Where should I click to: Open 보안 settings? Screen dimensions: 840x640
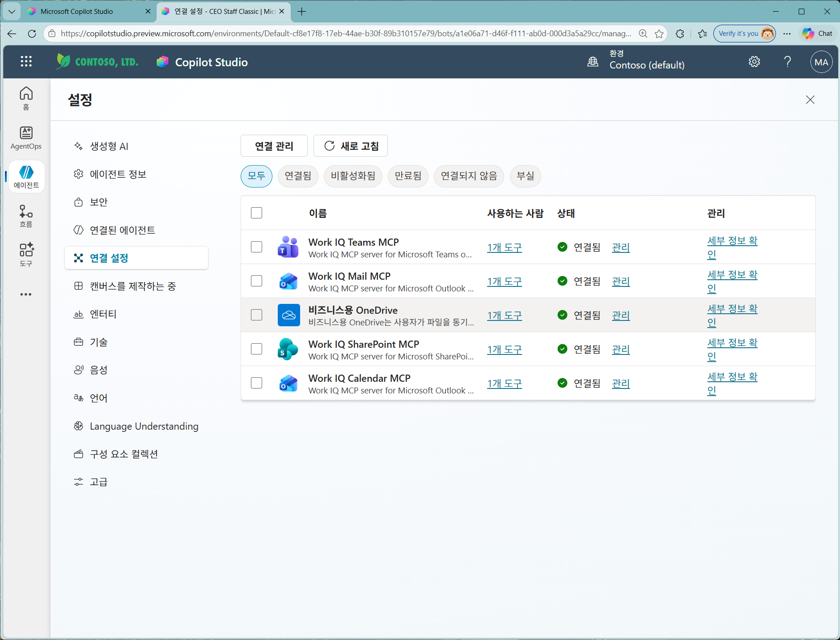[136, 202]
